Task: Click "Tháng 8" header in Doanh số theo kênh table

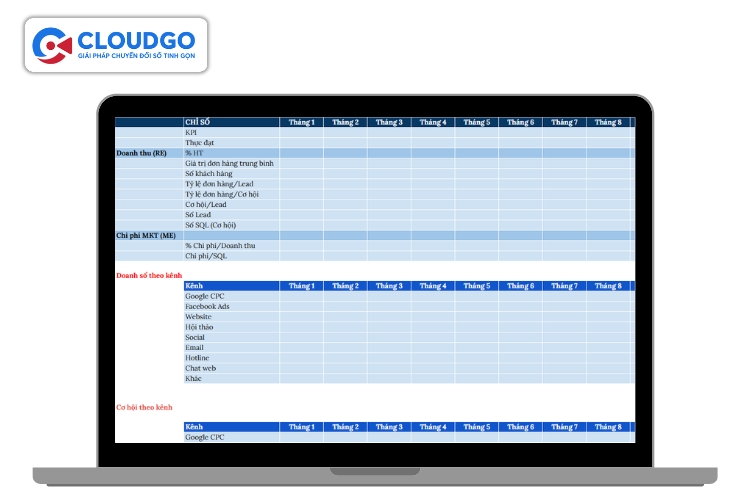Action: [x=608, y=286]
